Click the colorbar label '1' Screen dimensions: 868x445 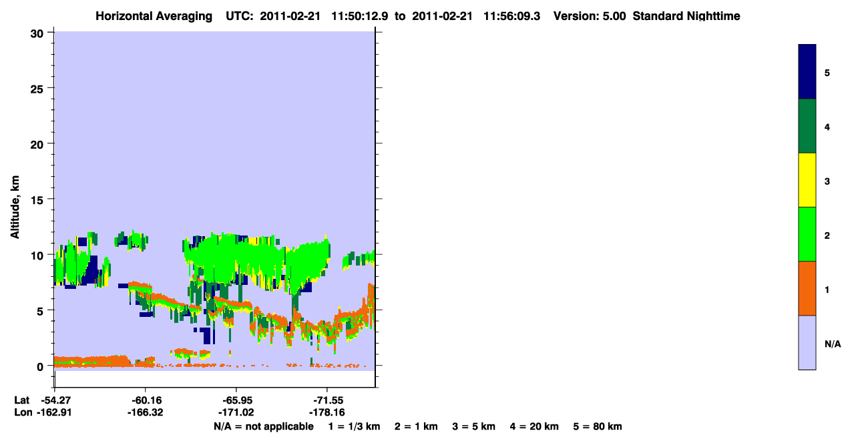point(827,290)
